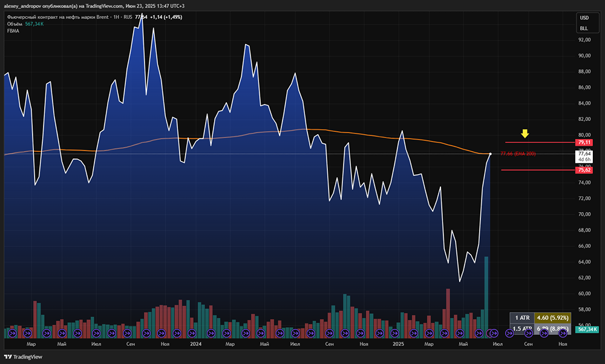The height and width of the screenshot is (364, 605).
Task: Open the USD currency selector
Action: pyautogui.click(x=584, y=18)
